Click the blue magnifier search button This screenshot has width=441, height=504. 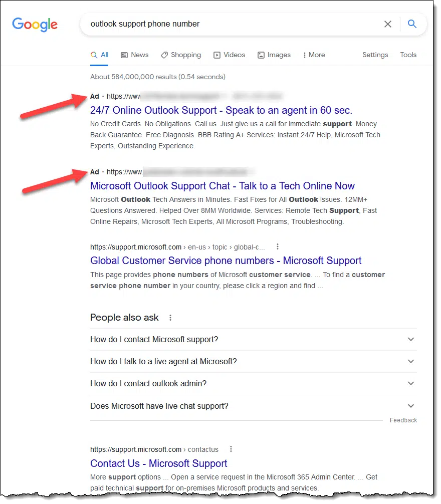click(412, 24)
